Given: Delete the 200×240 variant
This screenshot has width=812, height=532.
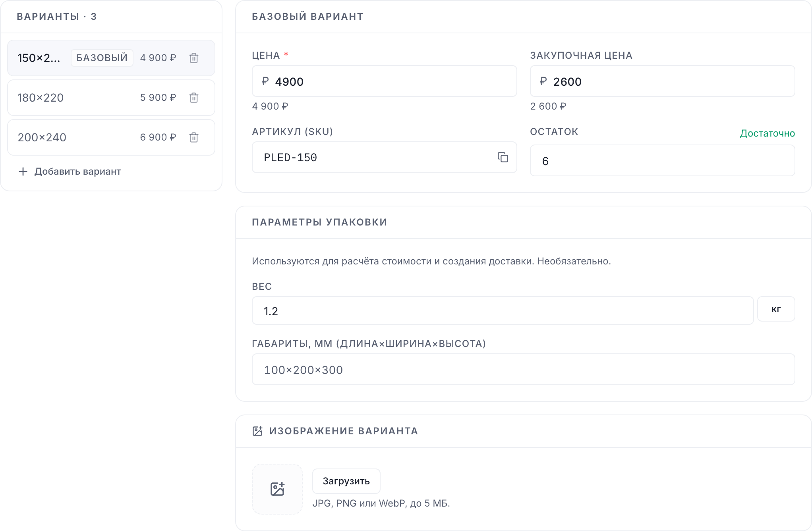Looking at the screenshot, I should [x=194, y=137].
